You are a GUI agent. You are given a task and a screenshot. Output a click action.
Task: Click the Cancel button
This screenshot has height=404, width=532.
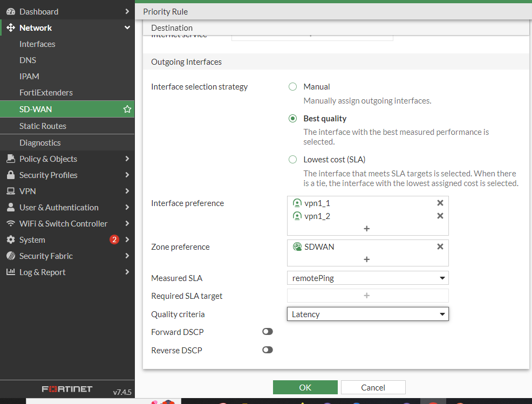pyautogui.click(x=373, y=387)
